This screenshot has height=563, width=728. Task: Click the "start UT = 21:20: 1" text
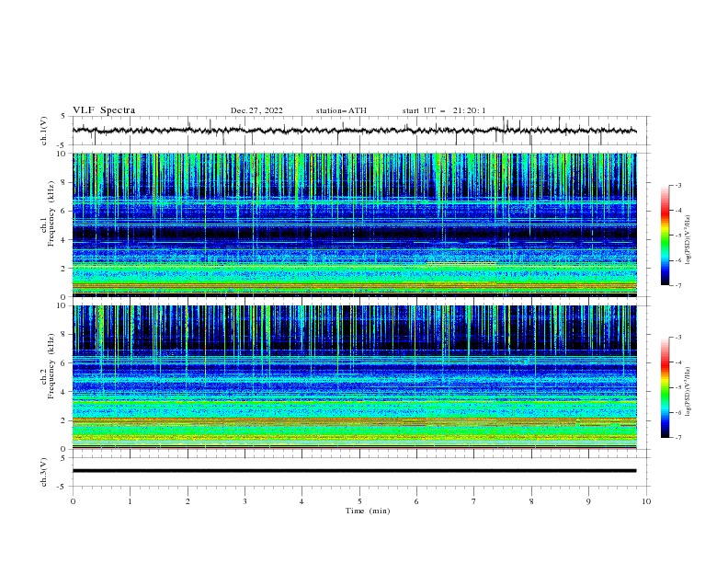coord(444,110)
